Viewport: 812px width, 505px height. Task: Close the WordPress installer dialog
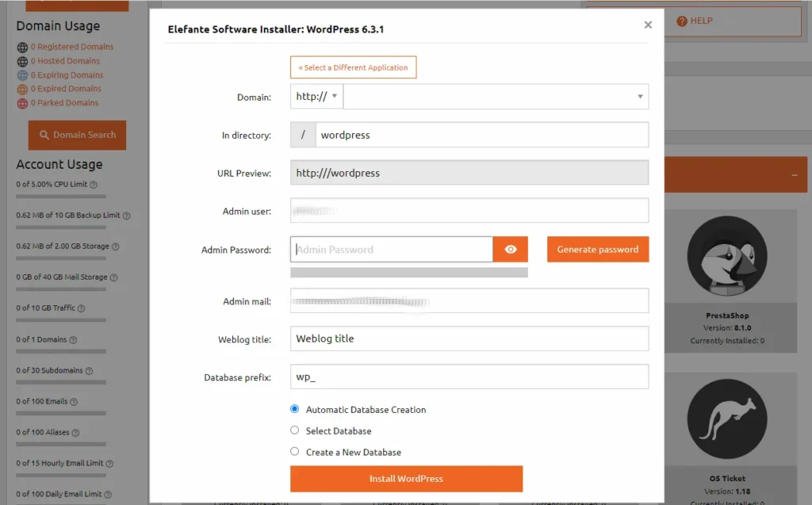pyautogui.click(x=648, y=25)
